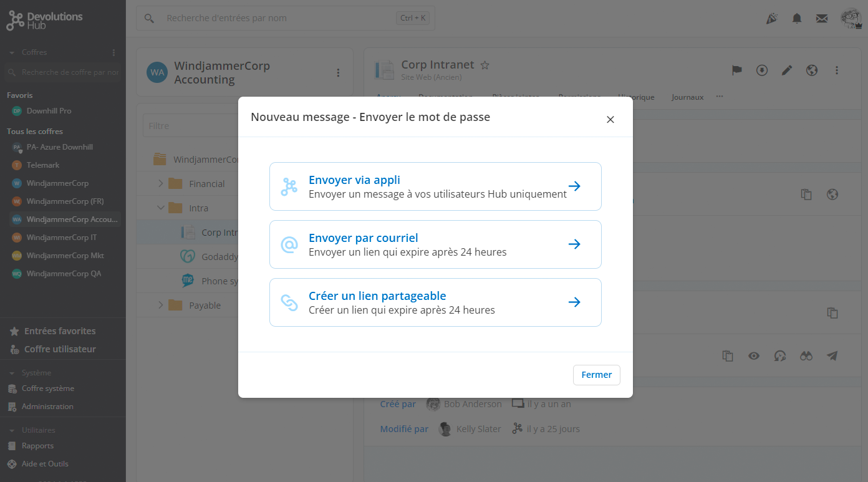Collapse the Système section
The height and width of the screenshot is (482, 868).
12,374
